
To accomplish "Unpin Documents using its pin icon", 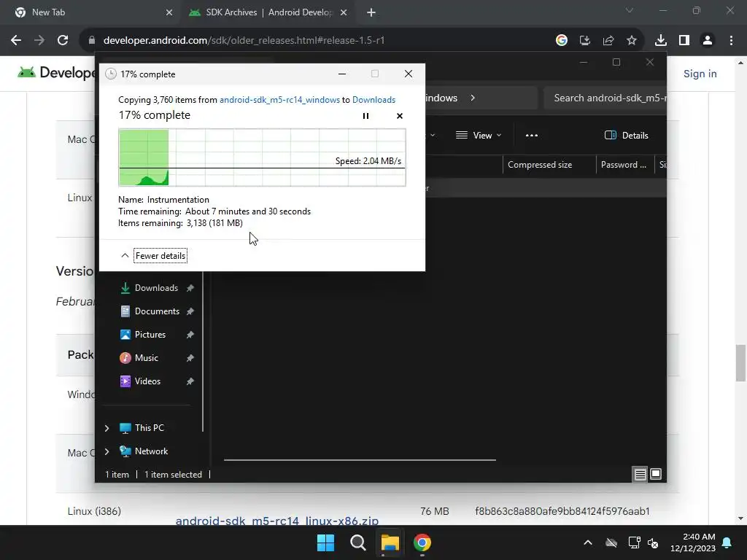I will click(x=190, y=311).
